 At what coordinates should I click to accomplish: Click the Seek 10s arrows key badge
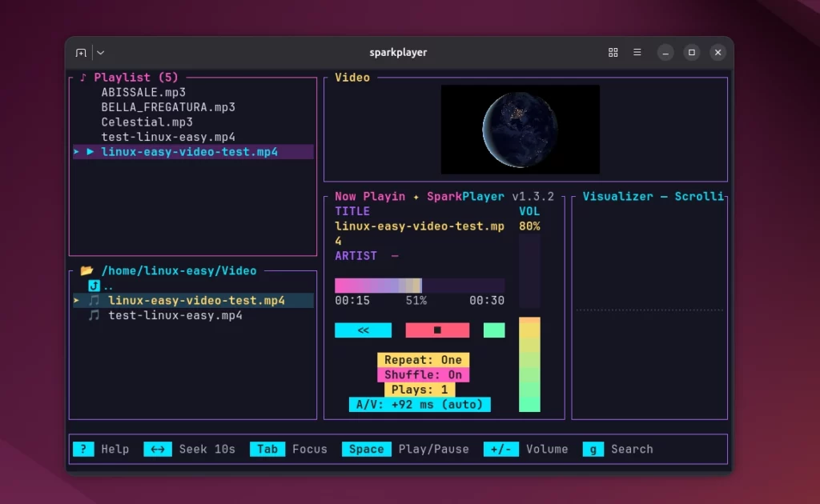pos(158,449)
